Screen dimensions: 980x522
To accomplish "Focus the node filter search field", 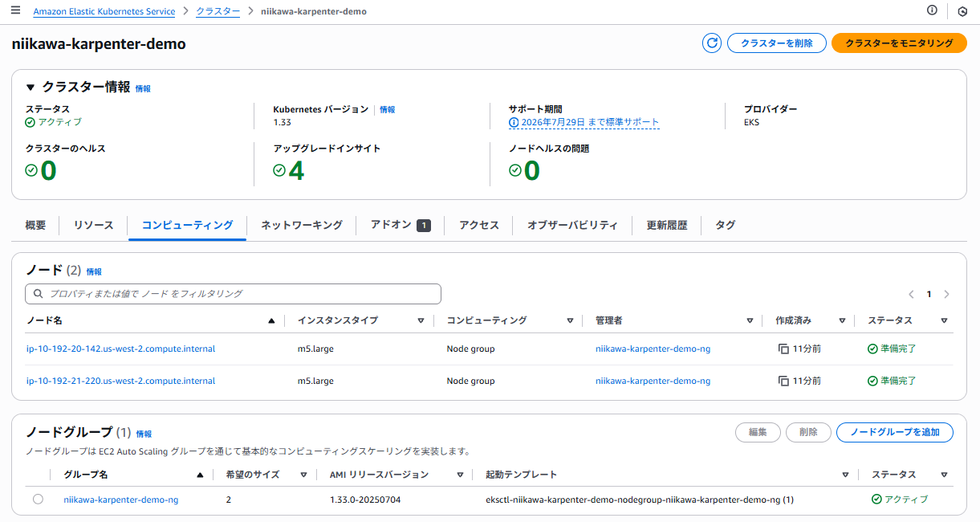I will pyautogui.click(x=234, y=294).
